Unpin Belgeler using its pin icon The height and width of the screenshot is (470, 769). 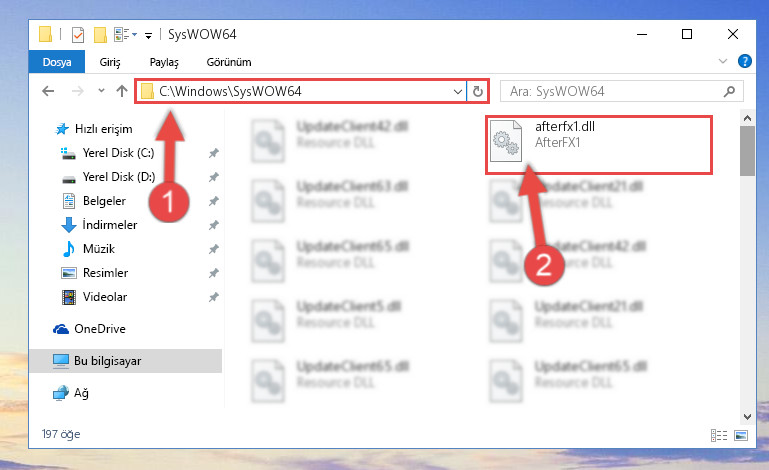[213, 201]
